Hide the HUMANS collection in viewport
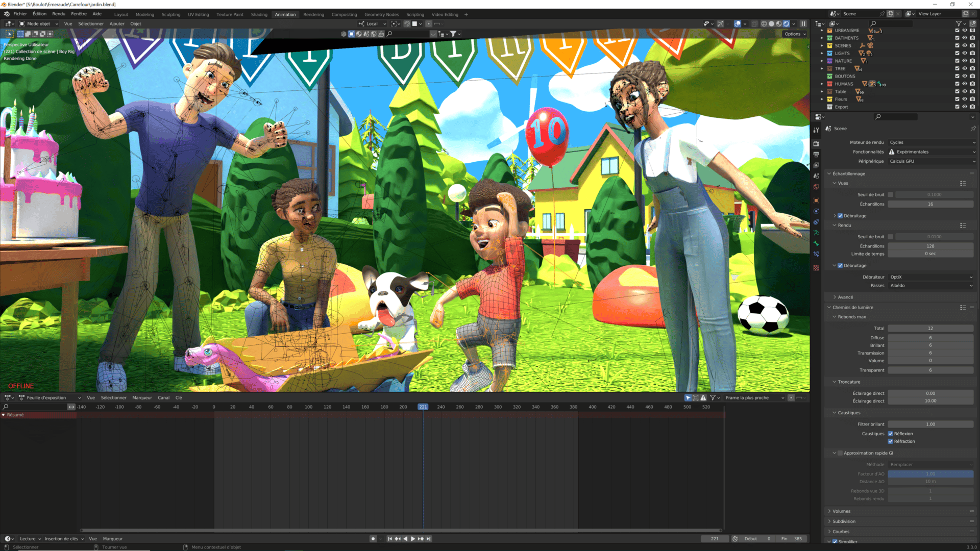Image resolution: width=980 pixels, height=551 pixels. click(965, 84)
